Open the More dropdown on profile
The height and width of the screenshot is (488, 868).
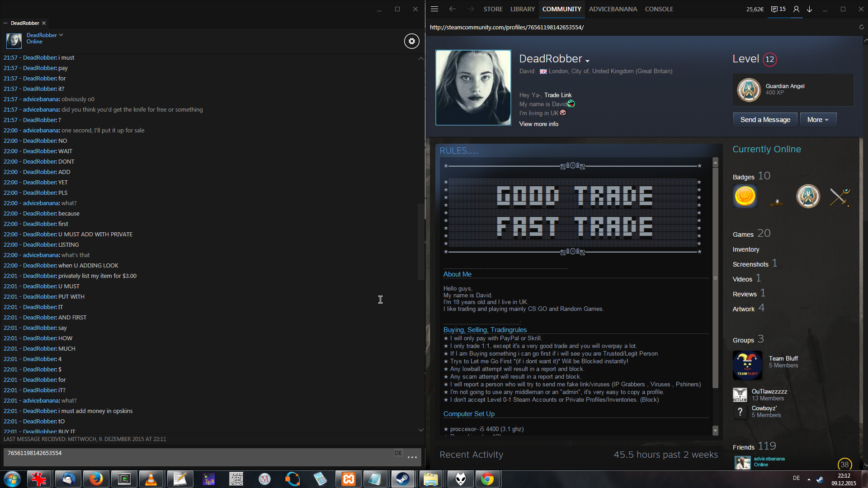point(818,120)
